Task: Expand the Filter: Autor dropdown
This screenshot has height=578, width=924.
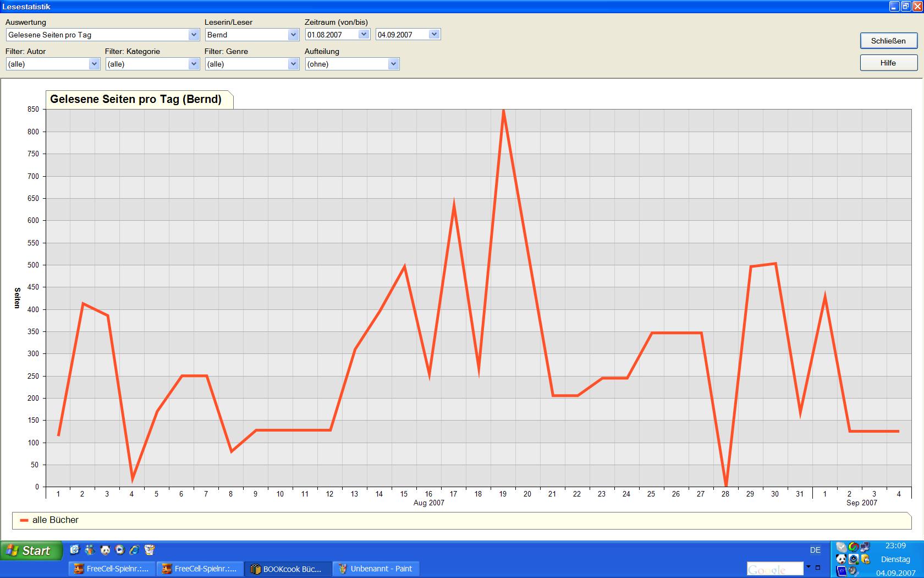Action: point(94,64)
